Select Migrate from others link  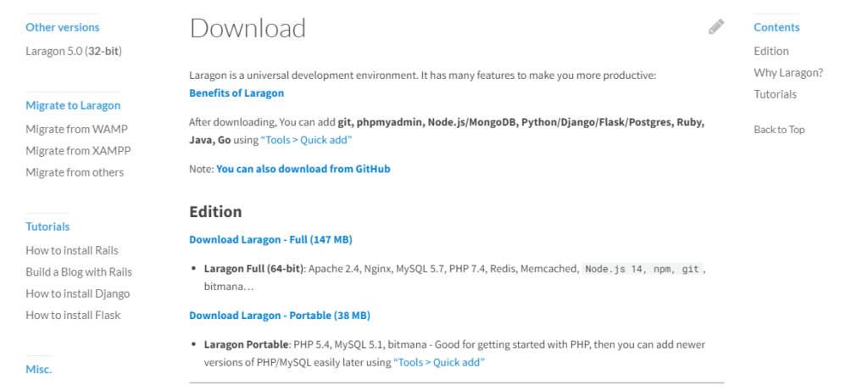(x=75, y=172)
